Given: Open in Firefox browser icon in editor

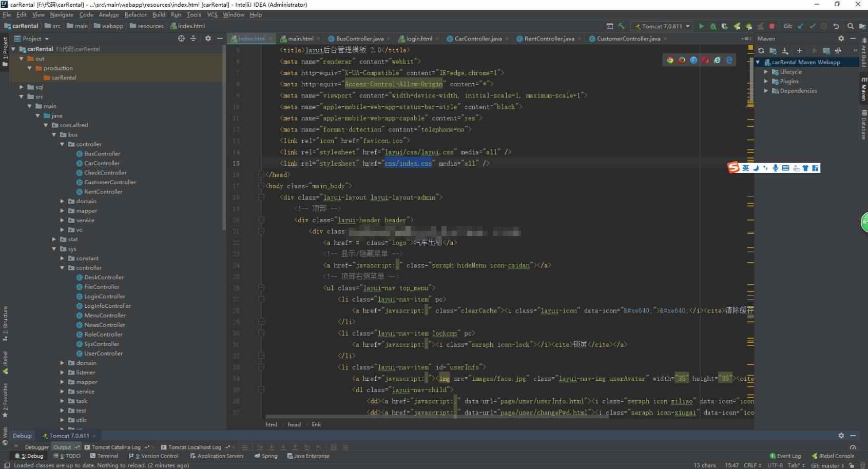Looking at the screenshot, I should (x=682, y=60).
